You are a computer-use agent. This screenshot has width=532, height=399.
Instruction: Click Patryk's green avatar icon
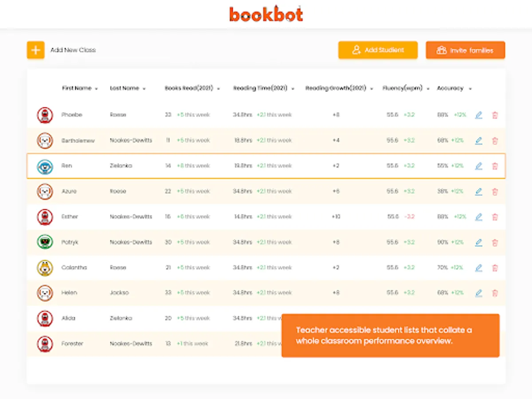click(x=45, y=243)
